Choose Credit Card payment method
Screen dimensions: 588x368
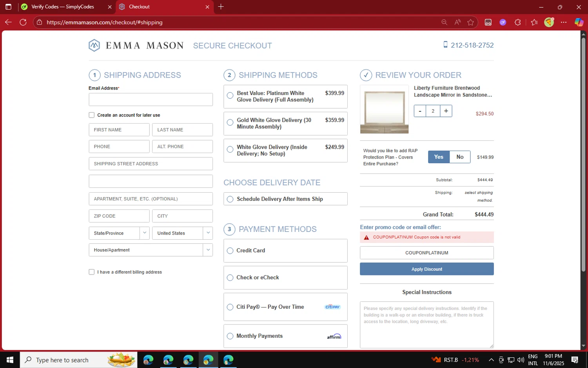[230, 251]
